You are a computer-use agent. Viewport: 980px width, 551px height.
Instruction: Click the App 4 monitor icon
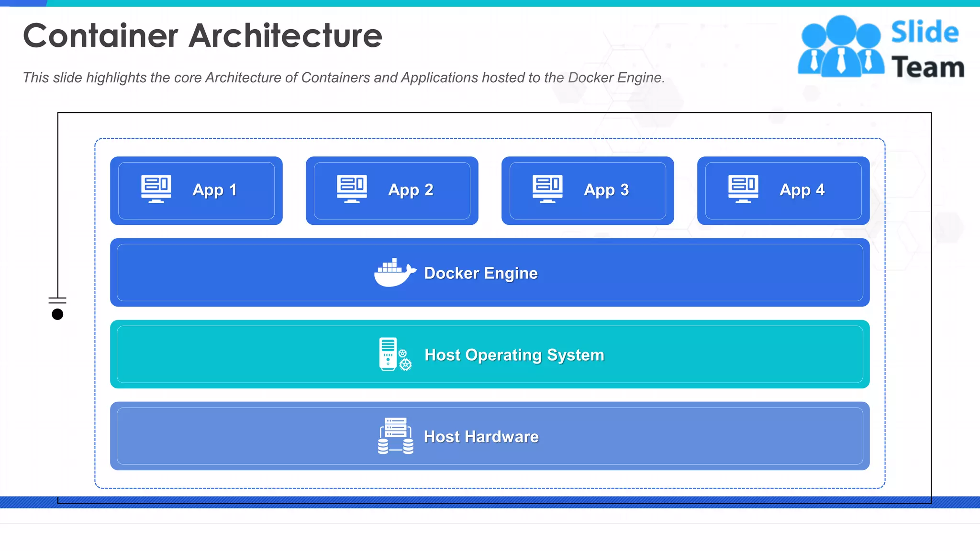pos(743,189)
